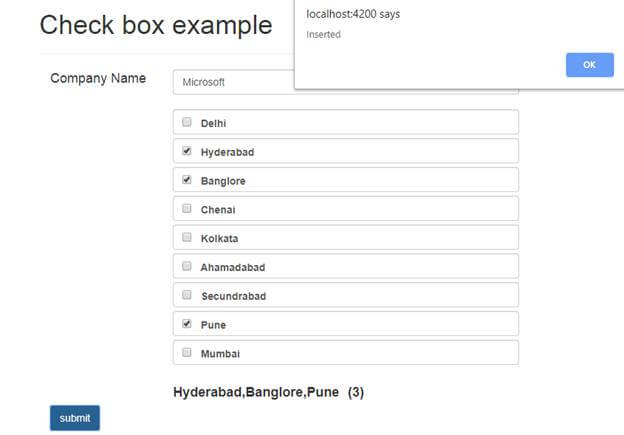Select the Ahamadabad checkbox
Screen dimensions: 624x435
tap(187, 266)
